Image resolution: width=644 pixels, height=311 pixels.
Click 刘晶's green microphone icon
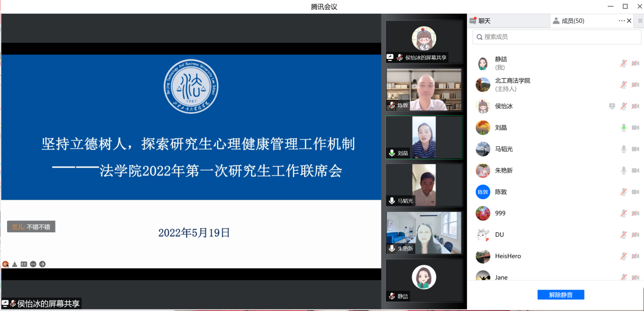click(624, 128)
